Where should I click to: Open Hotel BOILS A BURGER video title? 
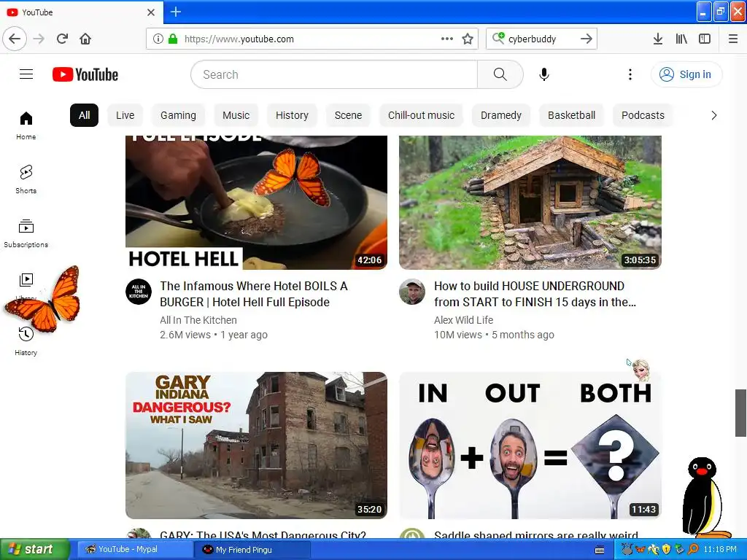point(253,294)
